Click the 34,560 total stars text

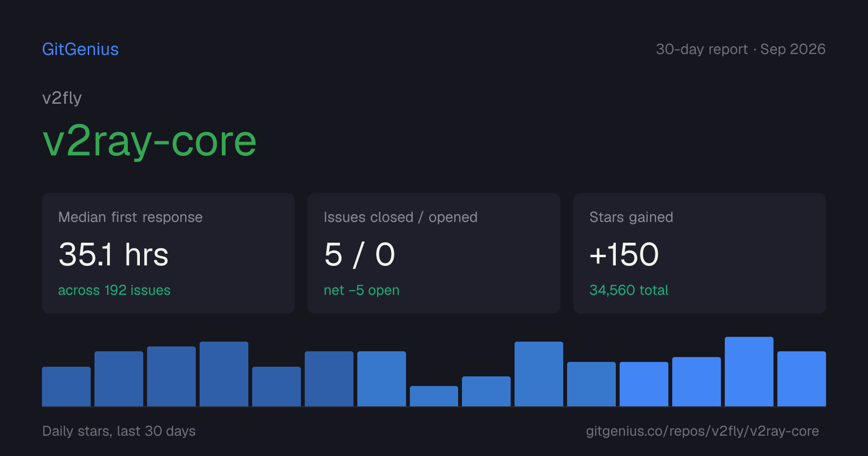click(x=629, y=290)
